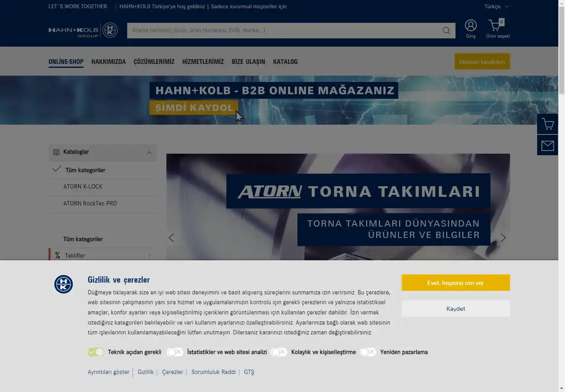Viewport: 565px width, 392px height.
Task: Accept all with Evet, hepsine izin ver
Action: (x=456, y=283)
